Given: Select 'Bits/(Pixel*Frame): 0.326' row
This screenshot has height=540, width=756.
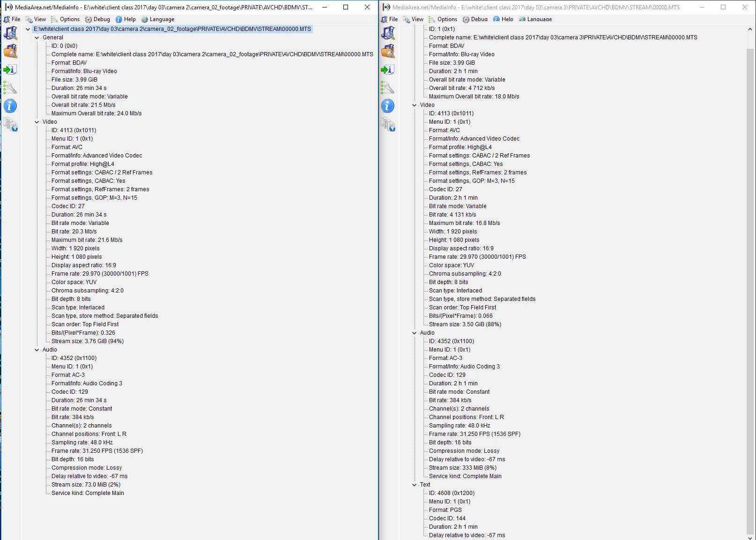Looking at the screenshot, I should [x=83, y=333].
